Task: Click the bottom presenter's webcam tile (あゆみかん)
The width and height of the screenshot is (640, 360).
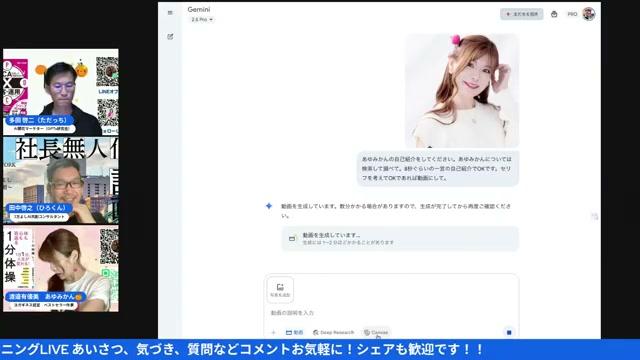Action: point(61,269)
